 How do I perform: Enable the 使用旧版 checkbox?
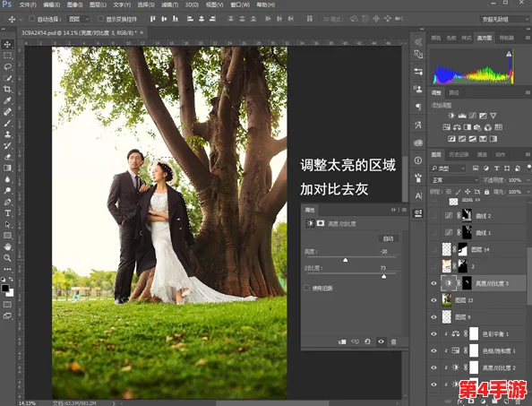click(x=307, y=288)
